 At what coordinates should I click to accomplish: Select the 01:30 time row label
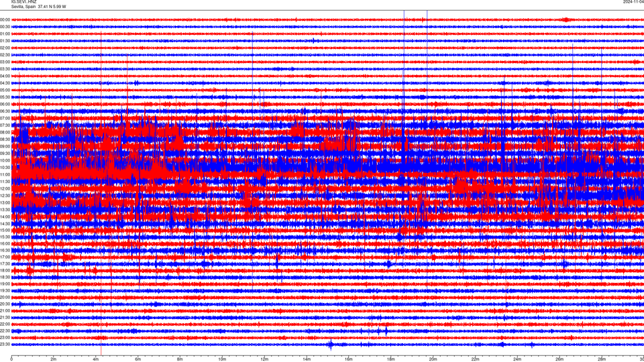point(5,41)
